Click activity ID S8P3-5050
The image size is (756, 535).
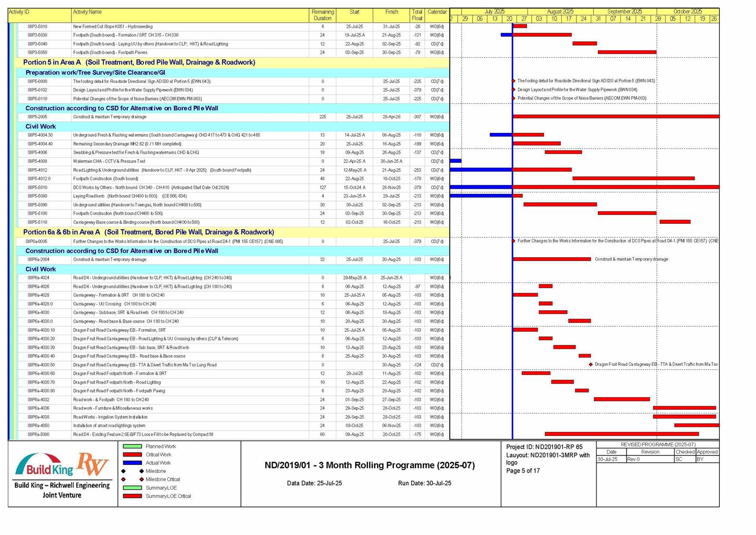[x=37, y=52]
